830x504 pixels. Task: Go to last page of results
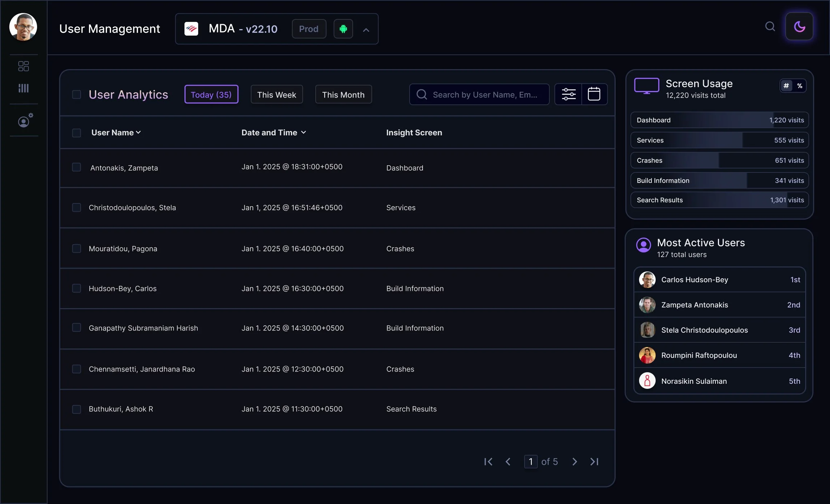point(594,462)
